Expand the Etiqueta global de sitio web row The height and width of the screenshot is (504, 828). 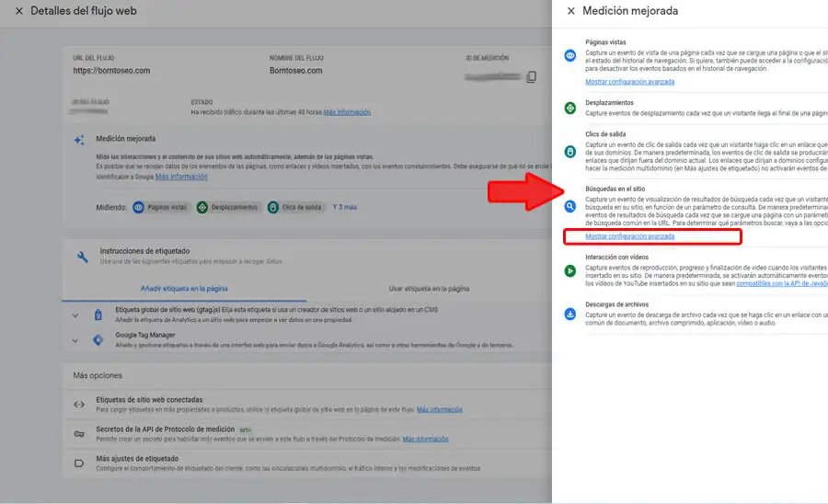click(75, 315)
